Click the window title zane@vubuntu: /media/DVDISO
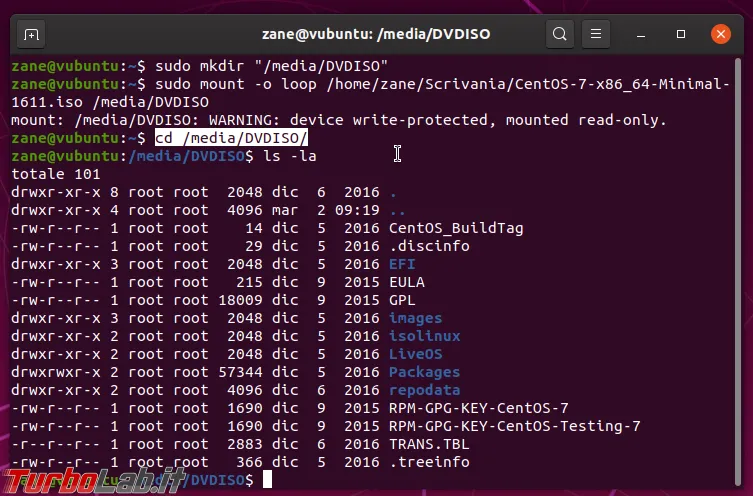The image size is (753, 496). coord(376,35)
